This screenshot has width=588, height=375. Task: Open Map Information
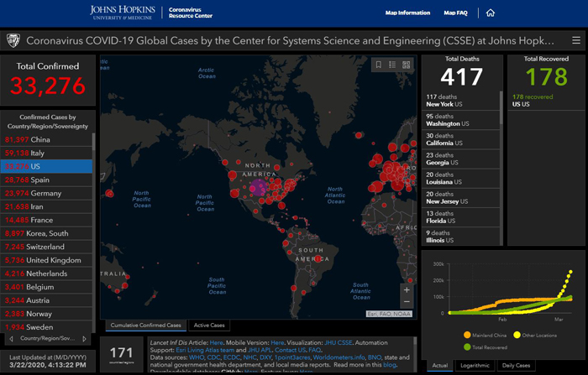coord(407,13)
